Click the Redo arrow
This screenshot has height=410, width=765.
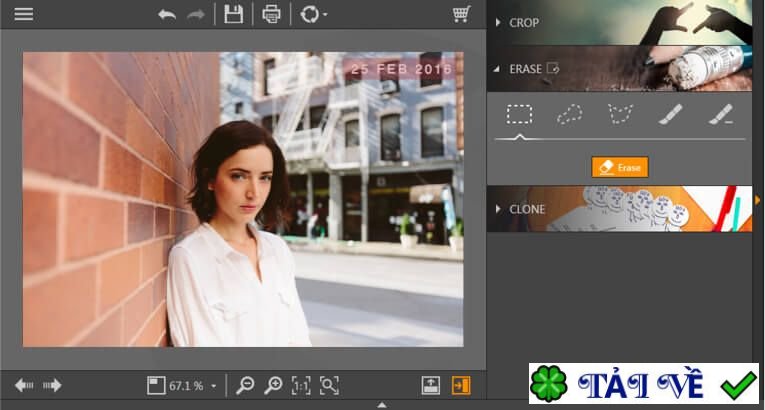[198, 14]
